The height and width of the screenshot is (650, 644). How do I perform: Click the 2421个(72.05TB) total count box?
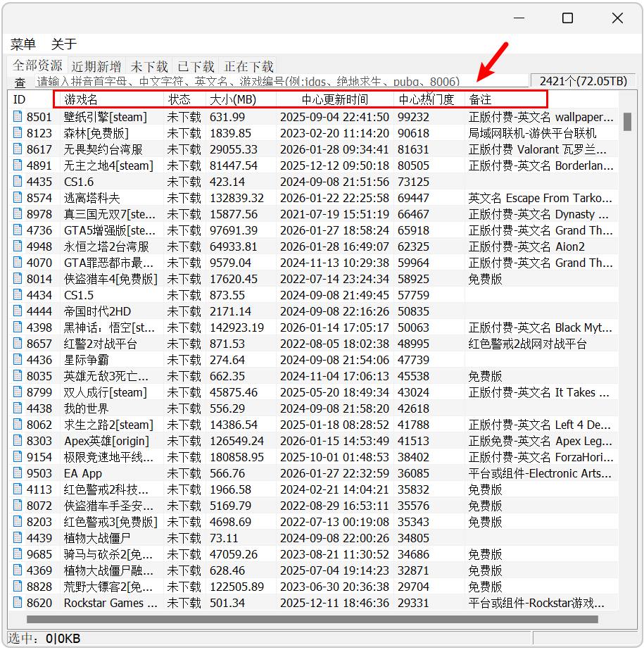pos(583,81)
